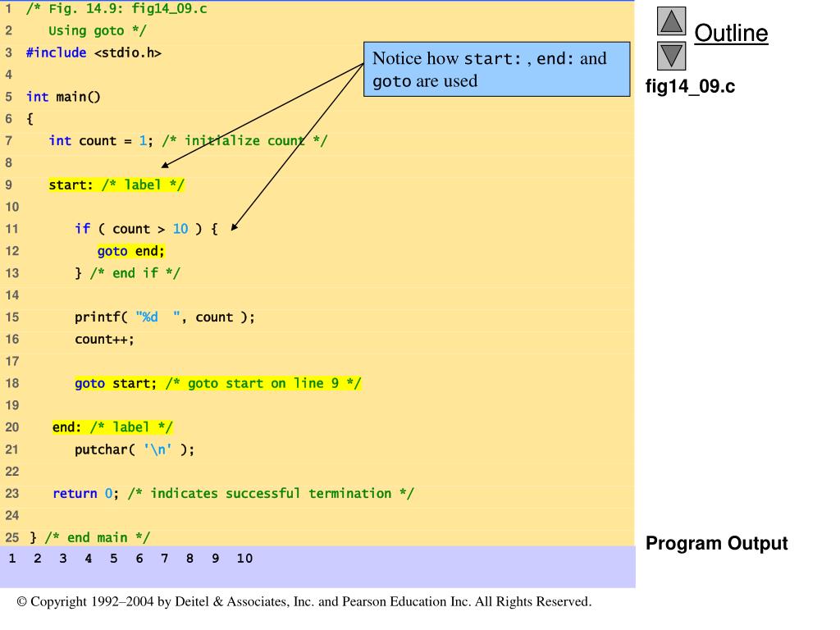Click the Program Output heading
The width and height of the screenshot is (840, 630).
point(716,543)
